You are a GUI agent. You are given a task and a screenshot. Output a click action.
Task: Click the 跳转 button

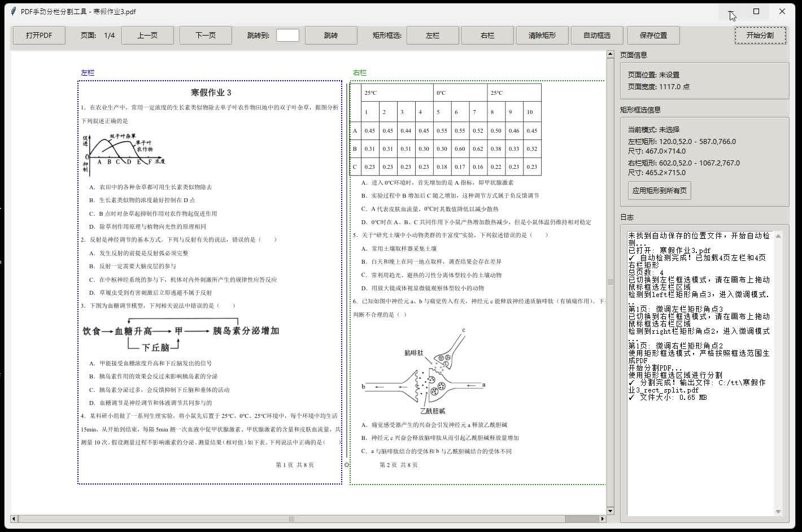(331, 35)
